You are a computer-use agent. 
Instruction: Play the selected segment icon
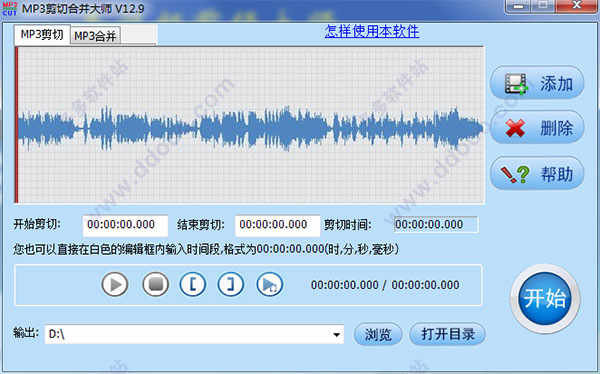pyautogui.click(x=269, y=284)
